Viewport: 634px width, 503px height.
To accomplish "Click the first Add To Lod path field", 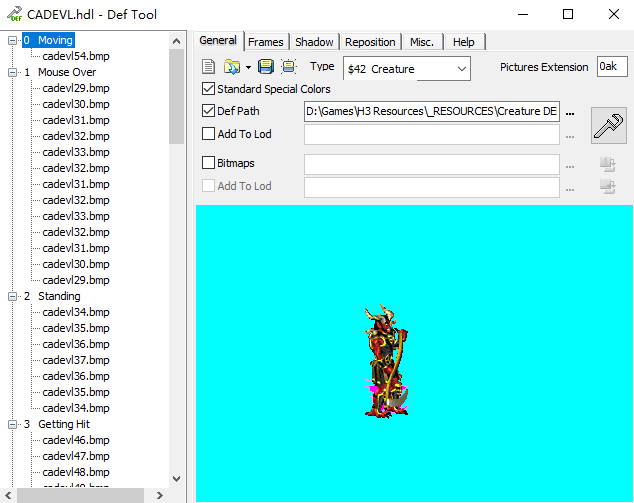I will pos(432,135).
